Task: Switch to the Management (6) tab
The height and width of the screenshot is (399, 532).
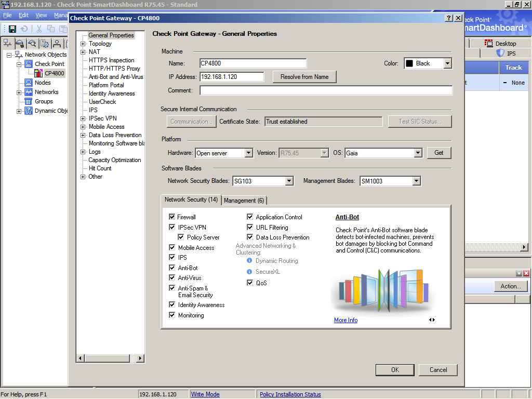Action: click(x=244, y=201)
